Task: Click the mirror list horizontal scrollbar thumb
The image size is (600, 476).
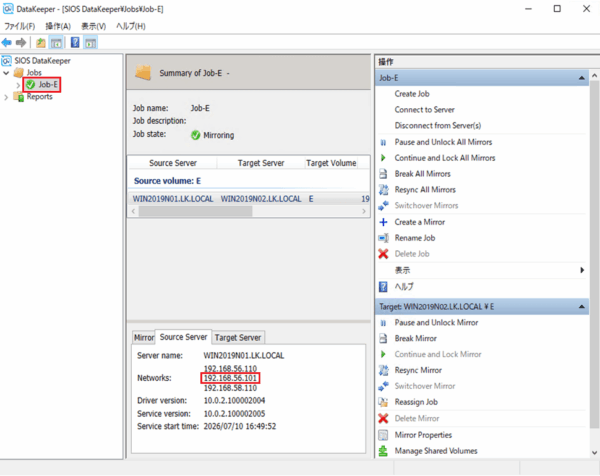Action: coord(196,211)
